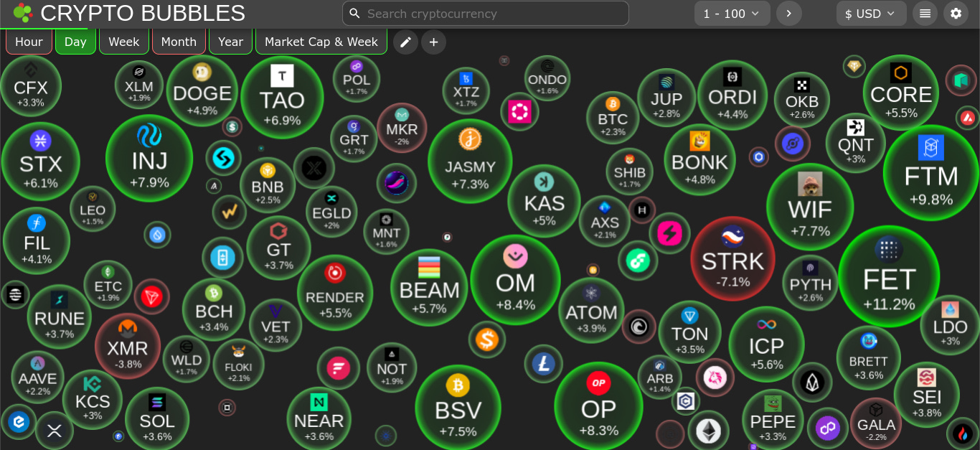The height and width of the screenshot is (450, 980).
Task: Click the TAO bubble
Action: (282, 97)
